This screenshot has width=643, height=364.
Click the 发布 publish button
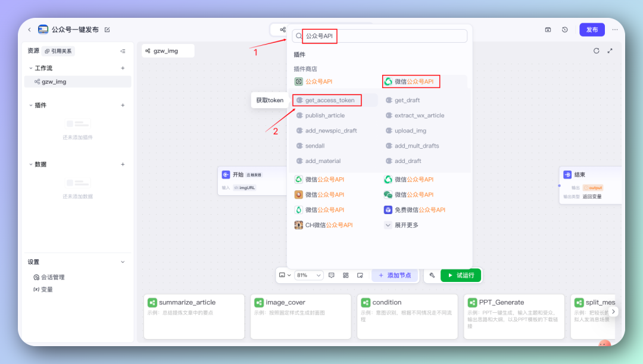tap(592, 30)
